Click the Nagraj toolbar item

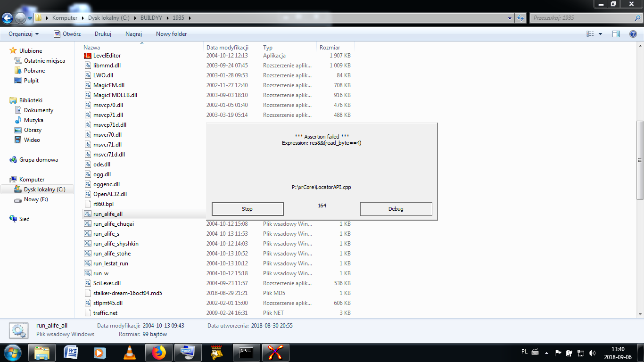tap(133, 34)
